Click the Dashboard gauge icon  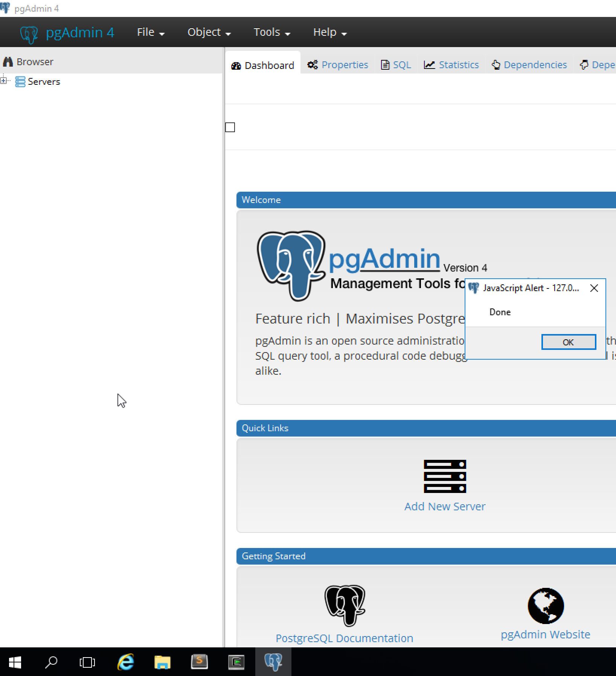pos(236,66)
